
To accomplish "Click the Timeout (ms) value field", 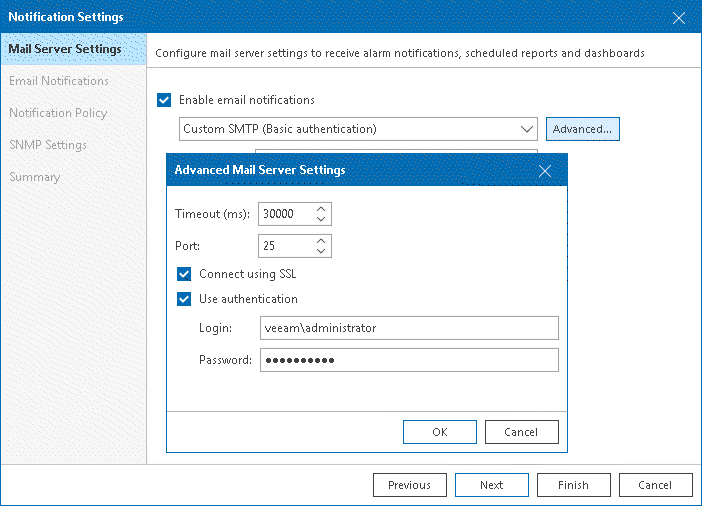I will (x=285, y=214).
